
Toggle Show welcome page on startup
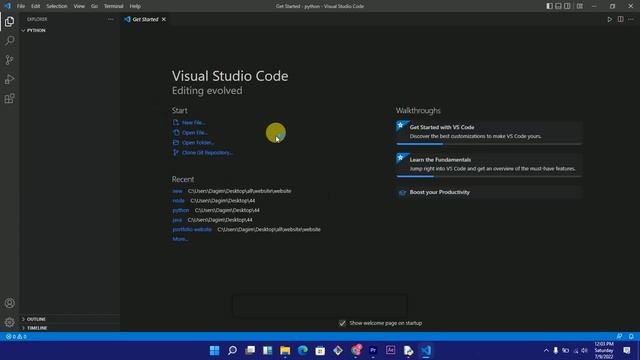click(342, 323)
